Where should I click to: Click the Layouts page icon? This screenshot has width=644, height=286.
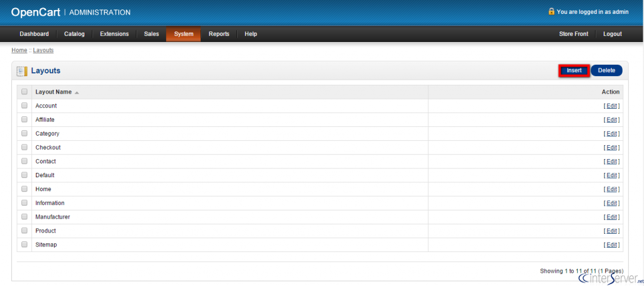tap(22, 71)
